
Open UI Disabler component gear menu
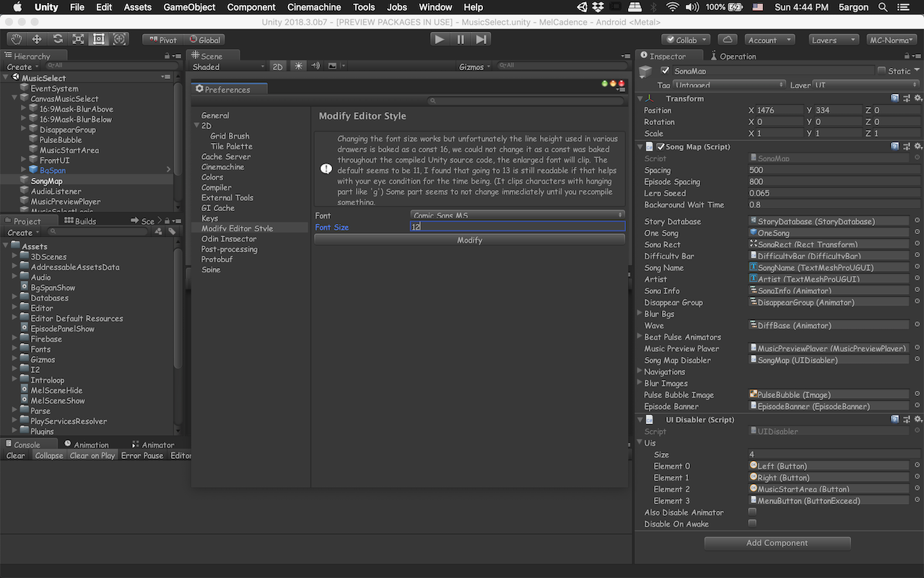coord(918,419)
